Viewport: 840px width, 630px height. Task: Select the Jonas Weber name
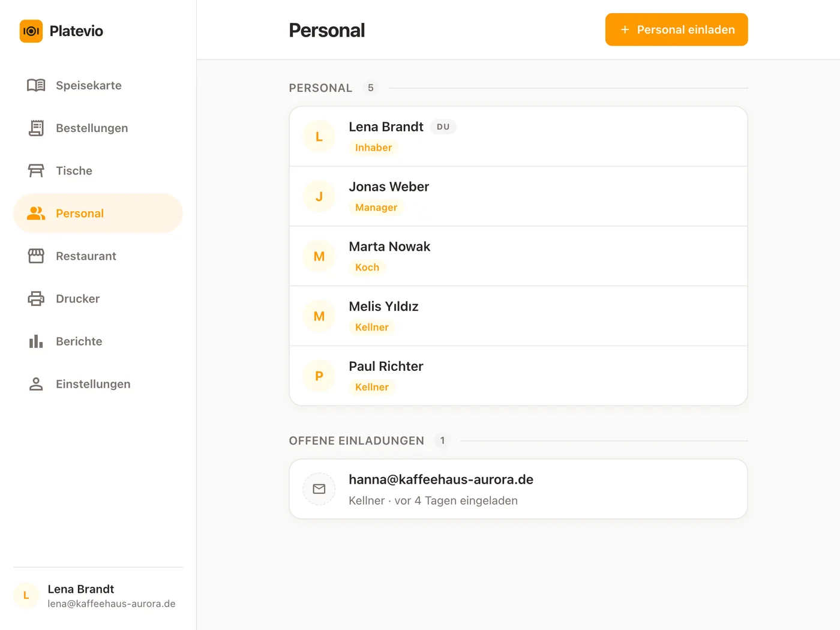tap(389, 187)
